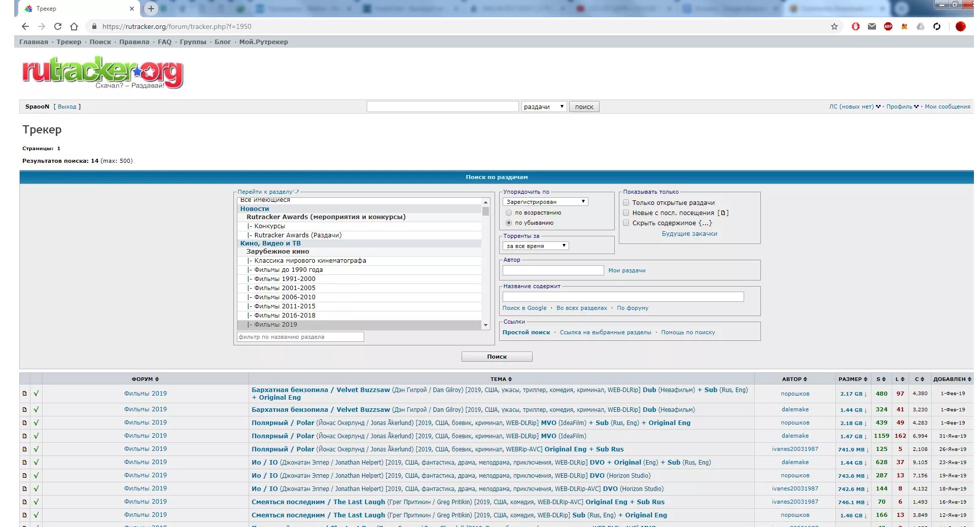
Task: Click the section list scroll-up arrow
Action: pyautogui.click(x=486, y=202)
